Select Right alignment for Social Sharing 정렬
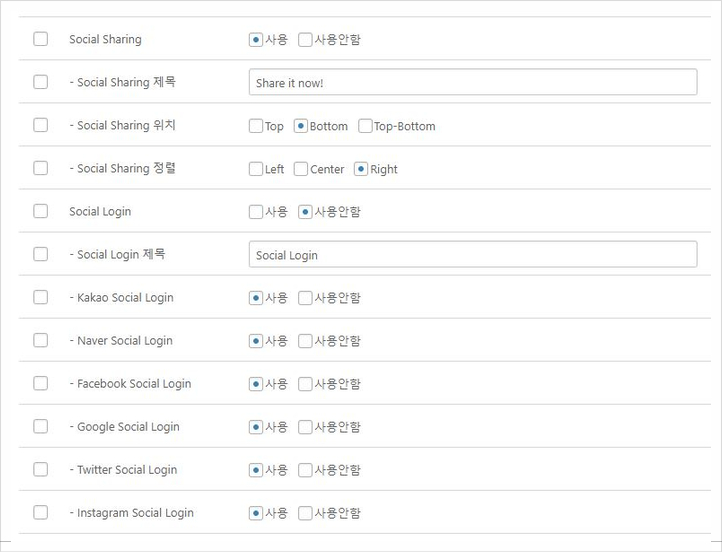The image size is (722, 552). [361, 169]
